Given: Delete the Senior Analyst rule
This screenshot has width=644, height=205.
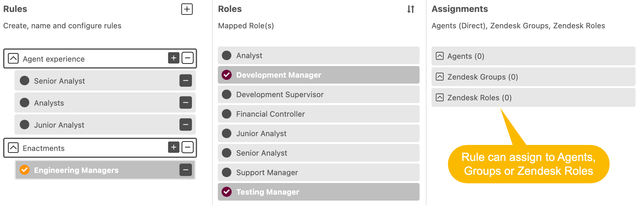Looking at the screenshot, I should click(186, 80).
